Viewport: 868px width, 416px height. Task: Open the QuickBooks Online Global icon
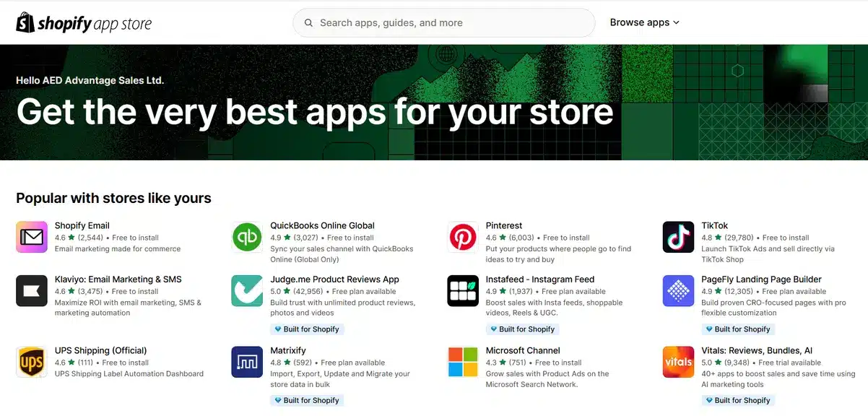(247, 237)
